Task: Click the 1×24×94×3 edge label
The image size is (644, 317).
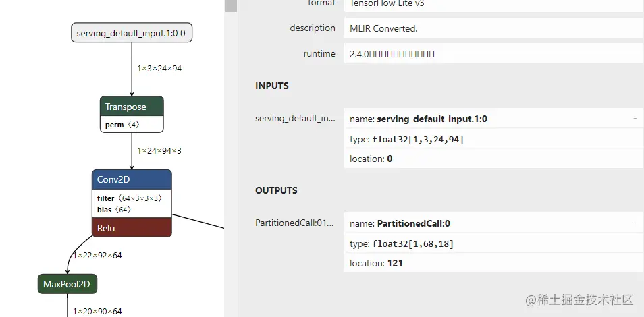Action: (159, 150)
